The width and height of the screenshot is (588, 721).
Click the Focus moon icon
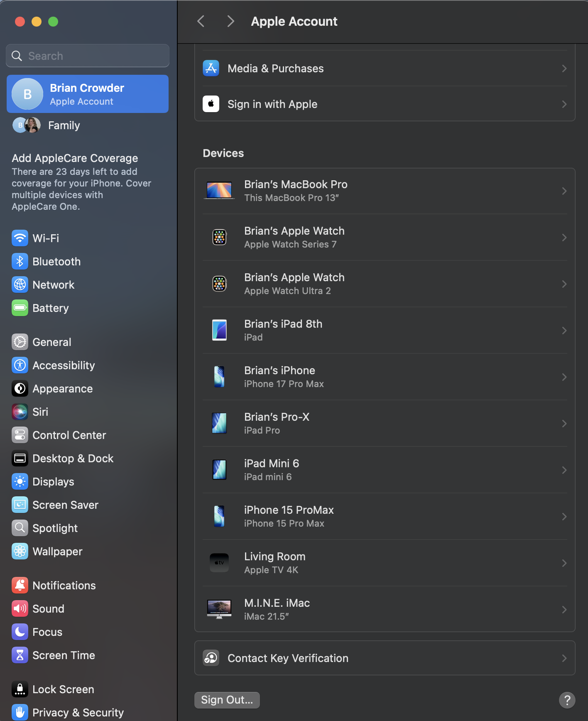[20, 632]
